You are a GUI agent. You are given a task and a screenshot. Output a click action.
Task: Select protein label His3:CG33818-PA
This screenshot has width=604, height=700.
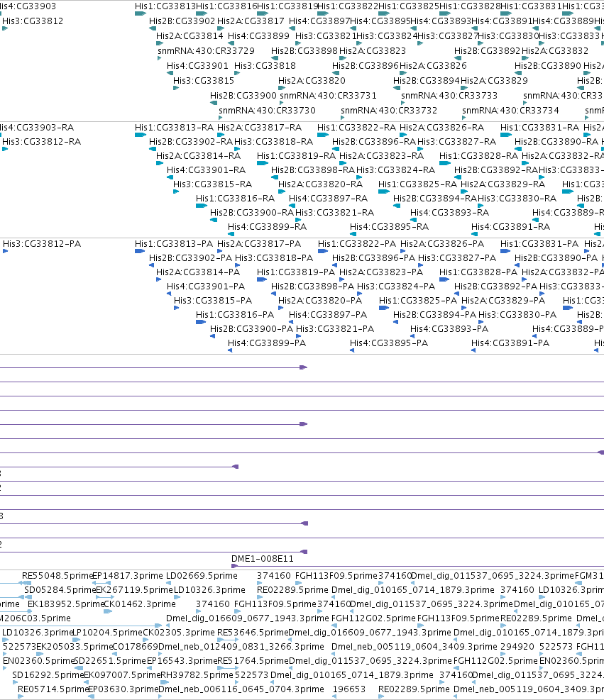click(274, 258)
